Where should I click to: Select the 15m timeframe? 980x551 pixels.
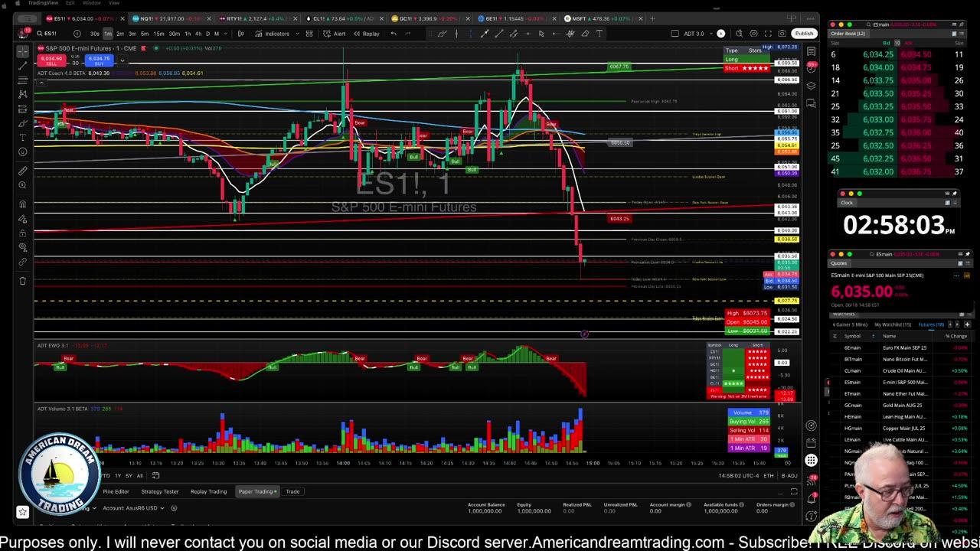[x=158, y=34]
